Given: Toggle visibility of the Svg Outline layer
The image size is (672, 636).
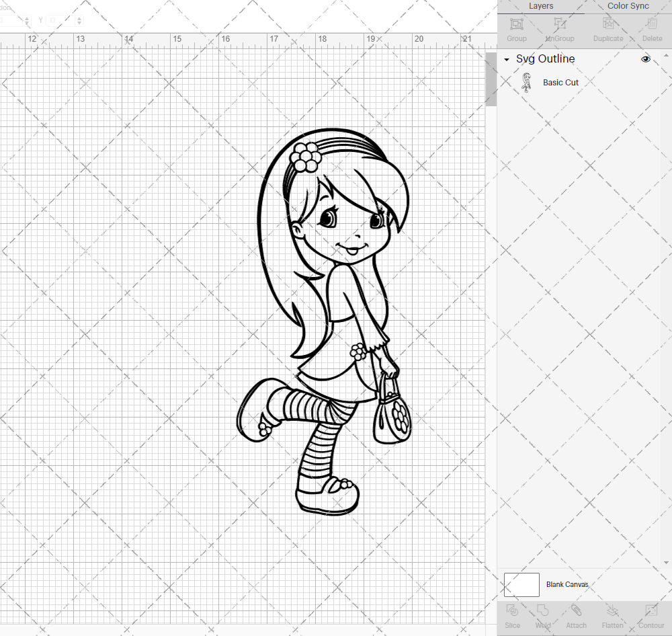Looking at the screenshot, I should coord(645,58).
